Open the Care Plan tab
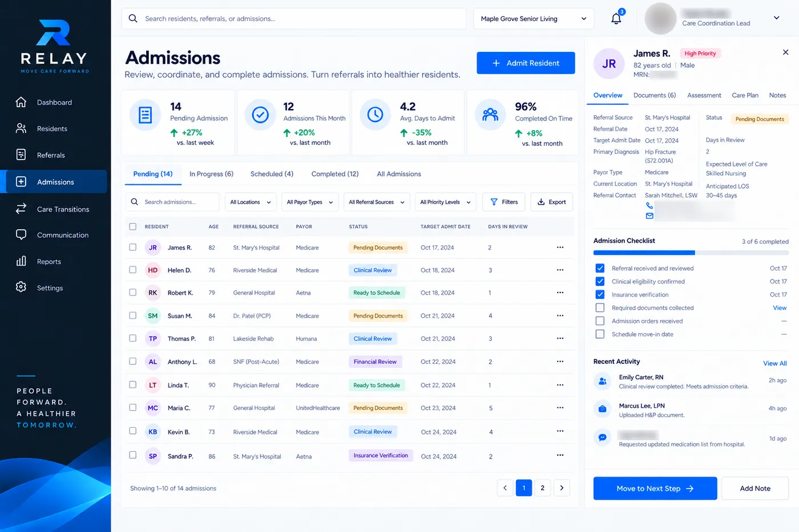Screen dimensions: 799x532 745,95
